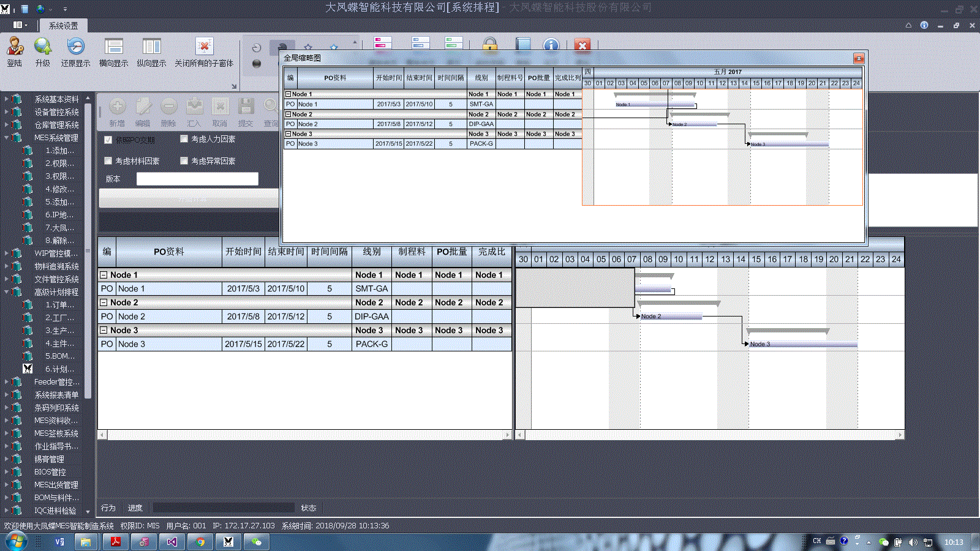Open the 系统设置 tab

point(63,26)
